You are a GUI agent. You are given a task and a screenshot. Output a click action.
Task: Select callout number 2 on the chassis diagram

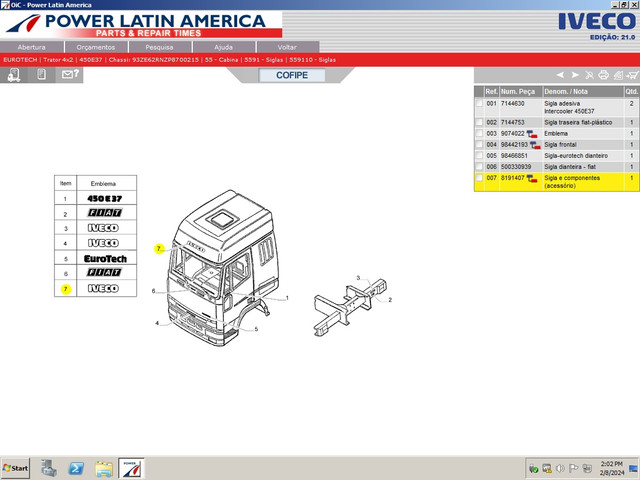[x=390, y=300]
